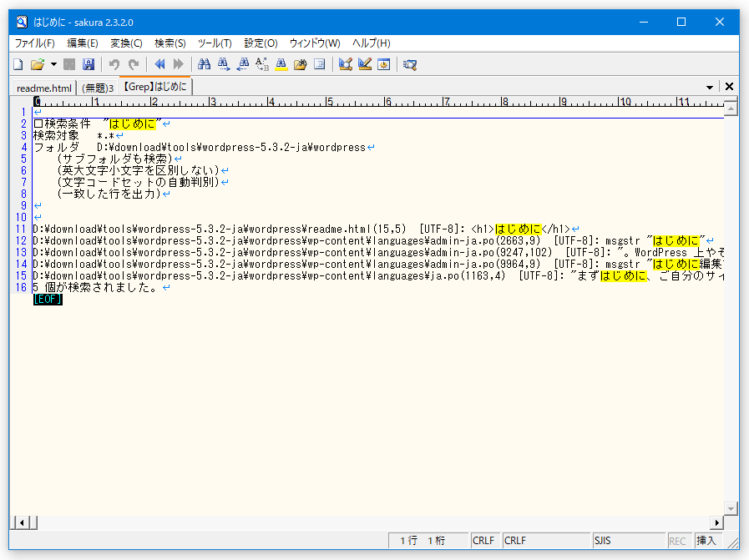Click the open file folder icon
Screen dimensions: 749x560
coord(38,64)
